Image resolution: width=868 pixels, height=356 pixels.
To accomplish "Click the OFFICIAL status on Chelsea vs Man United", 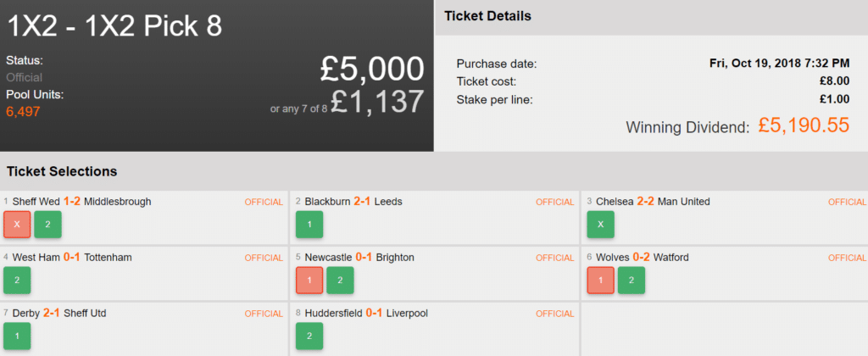I will [x=846, y=202].
